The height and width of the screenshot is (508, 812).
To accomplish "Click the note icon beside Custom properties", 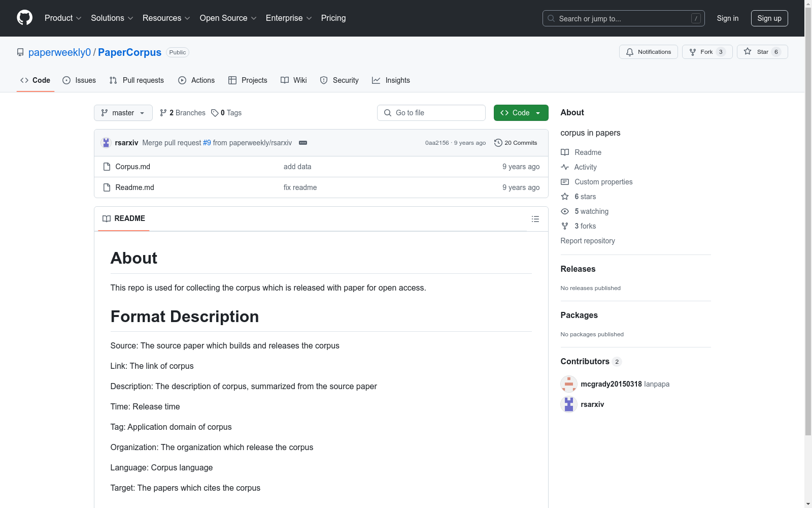I will point(565,182).
